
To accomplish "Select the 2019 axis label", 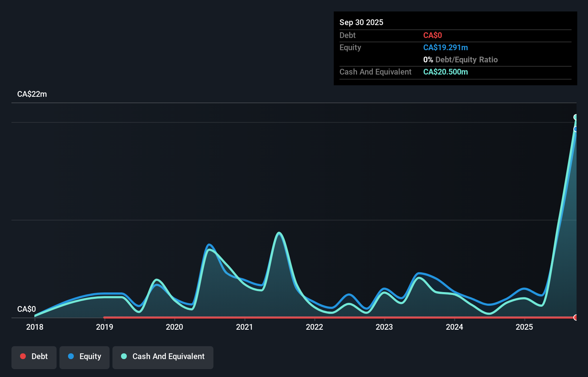I will (105, 327).
